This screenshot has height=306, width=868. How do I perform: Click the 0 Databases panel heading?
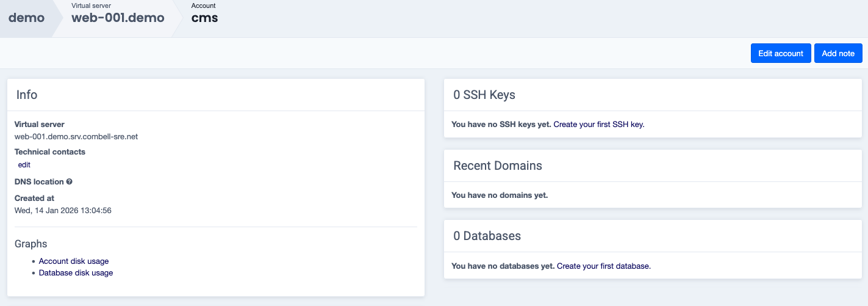[x=487, y=236]
